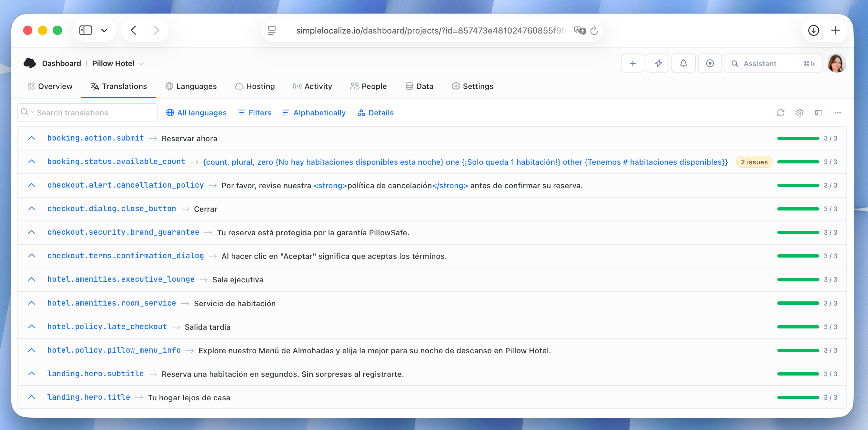Screen dimensions: 868x430
Task: Collapse the landing.hero.subtitle row
Action: click(31, 374)
